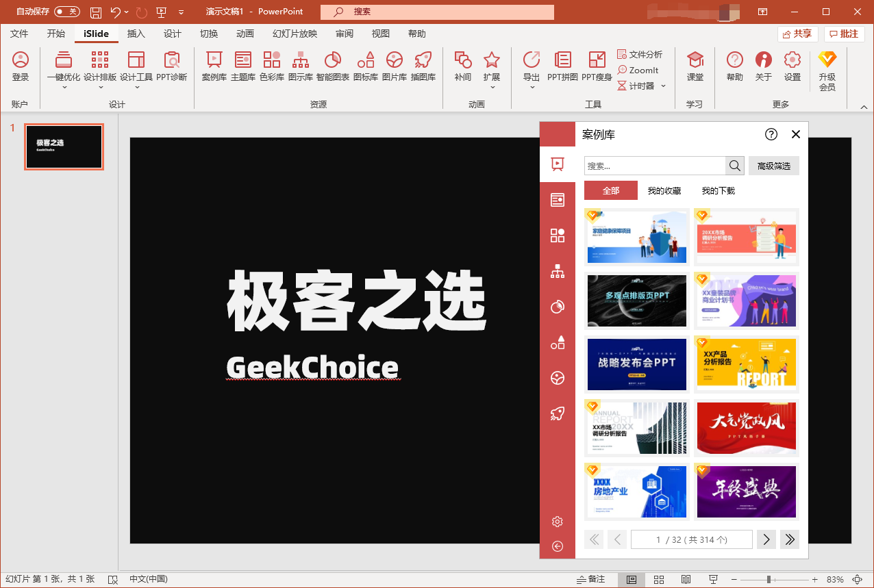Open settings gear in iSlide sidebar
Image resolution: width=874 pixels, height=588 pixels.
coord(558,522)
